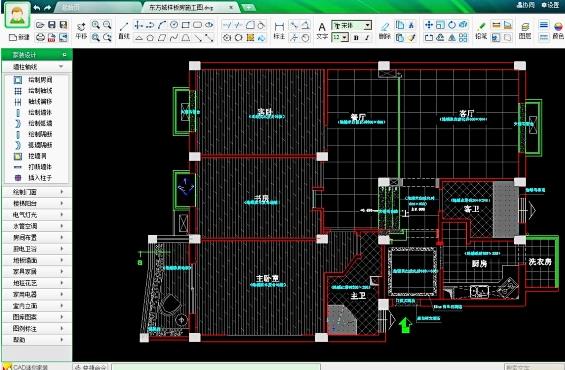This screenshot has width=565, height=370.
Task: Select the 平移 (pan) tool
Action: (x=81, y=30)
